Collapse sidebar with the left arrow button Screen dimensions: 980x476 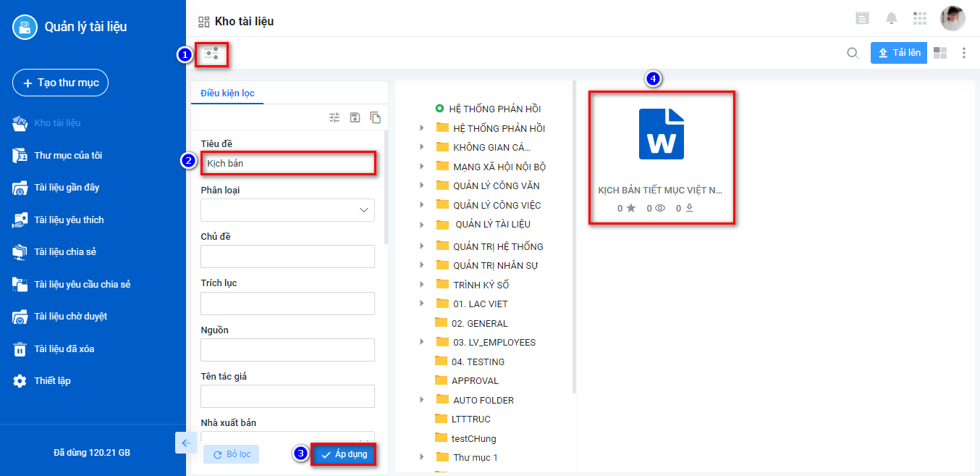coord(186,443)
